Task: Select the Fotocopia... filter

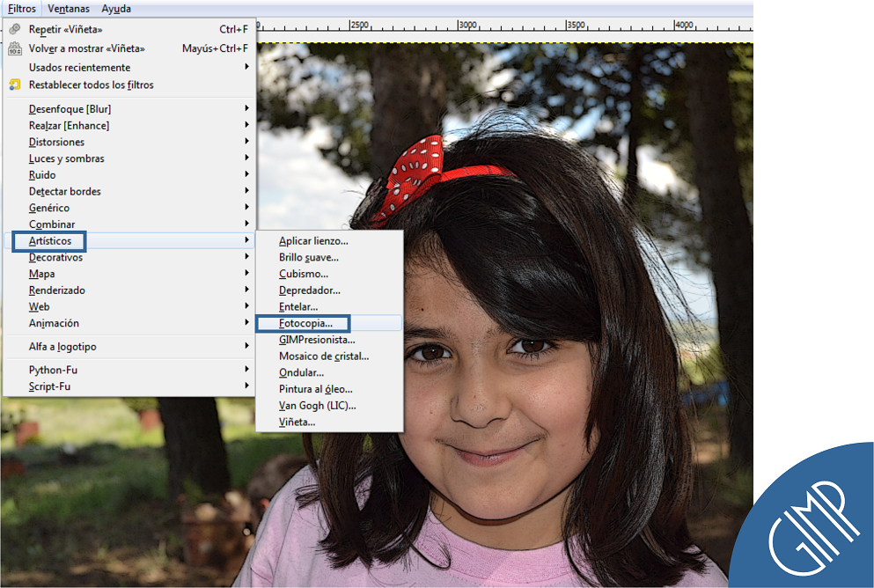Action: point(329,323)
